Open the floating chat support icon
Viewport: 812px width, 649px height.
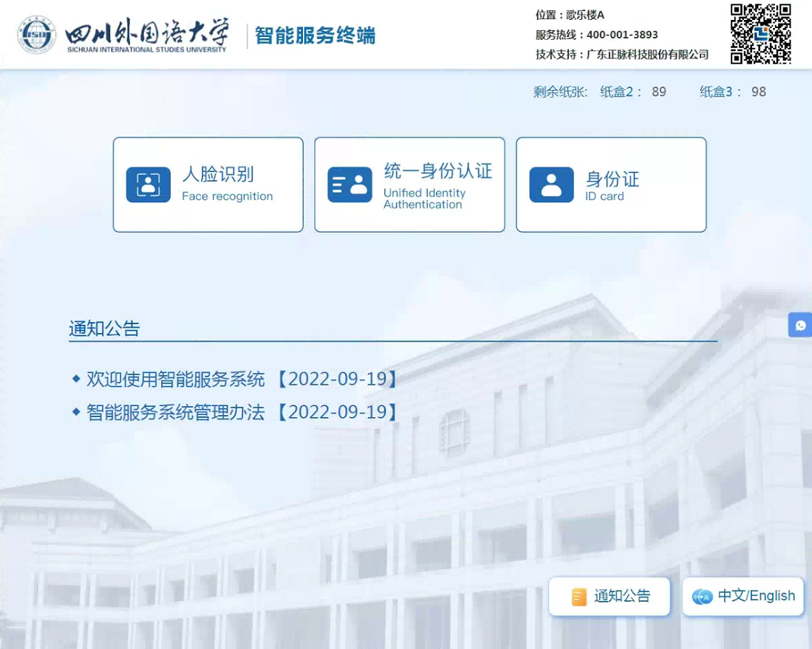pos(800,325)
